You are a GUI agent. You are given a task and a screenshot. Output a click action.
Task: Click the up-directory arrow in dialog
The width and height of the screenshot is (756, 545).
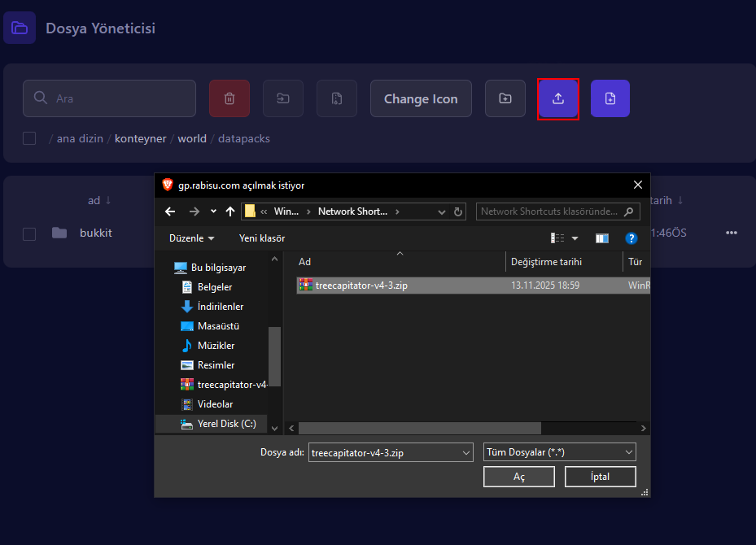coord(230,211)
